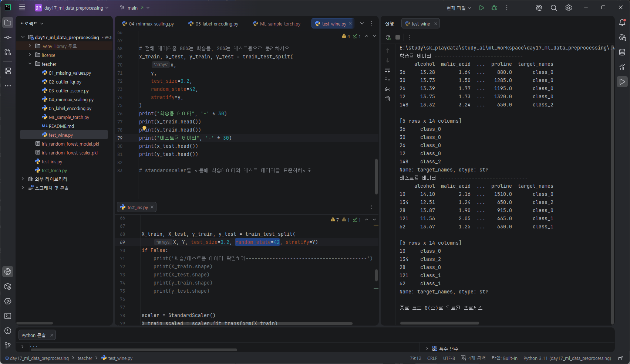Switch to ML_sample_torch.py tab
This screenshot has height=364, width=630.
(x=276, y=24)
